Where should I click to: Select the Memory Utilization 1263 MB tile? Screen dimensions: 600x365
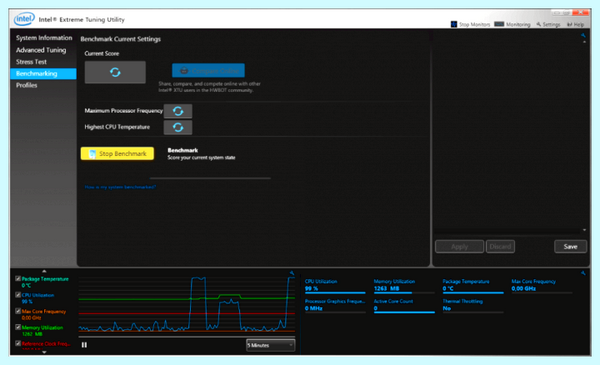404,286
